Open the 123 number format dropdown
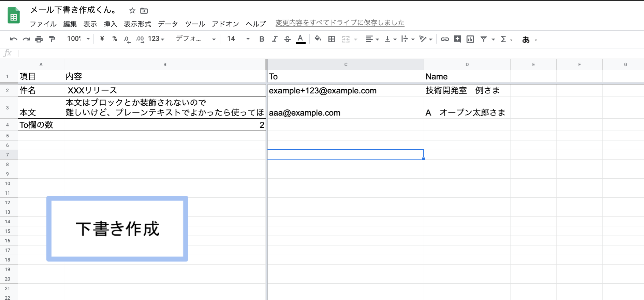The image size is (644, 300). [x=156, y=39]
